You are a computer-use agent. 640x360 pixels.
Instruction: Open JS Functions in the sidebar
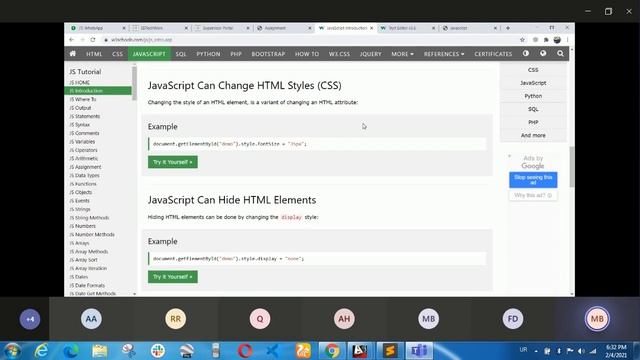click(83, 184)
